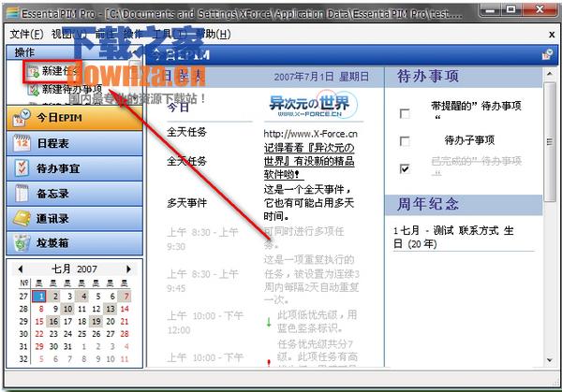
Task: Open the 今日EPIM module in sidebar
Action: pyautogui.click(x=74, y=118)
